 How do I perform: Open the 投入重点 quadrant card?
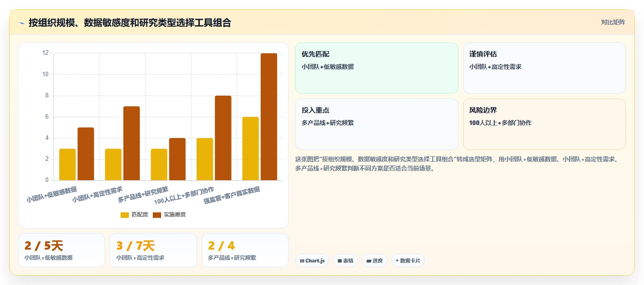[377, 124]
